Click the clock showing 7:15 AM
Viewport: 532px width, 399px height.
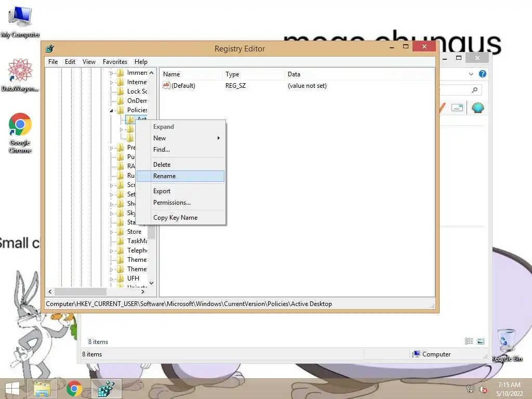pyautogui.click(x=509, y=385)
